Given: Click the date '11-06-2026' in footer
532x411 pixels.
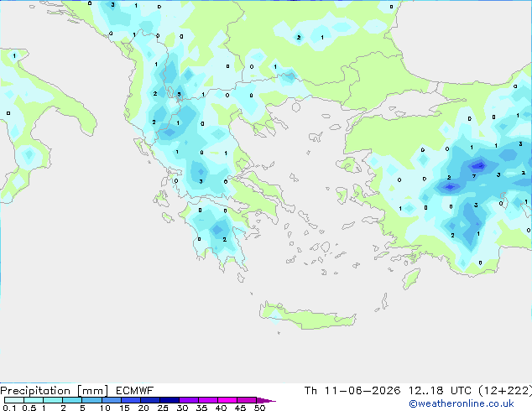Looking at the screenshot, I should tap(362, 391).
